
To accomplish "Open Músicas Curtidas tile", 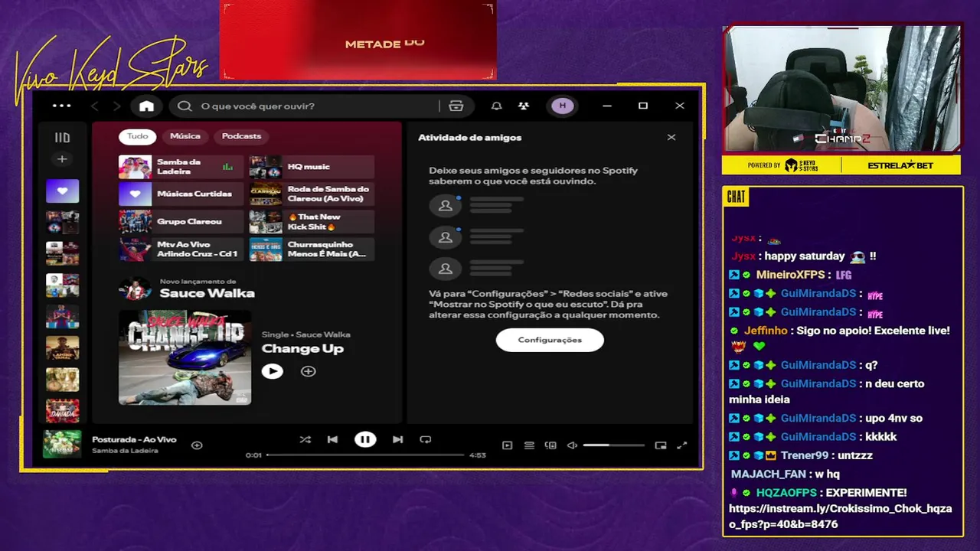I will pyautogui.click(x=181, y=194).
